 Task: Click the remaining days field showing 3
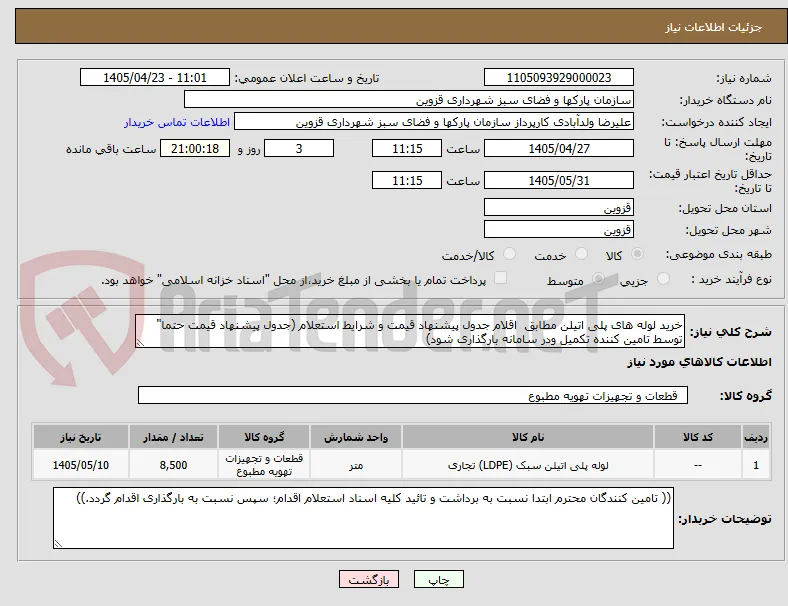point(299,148)
